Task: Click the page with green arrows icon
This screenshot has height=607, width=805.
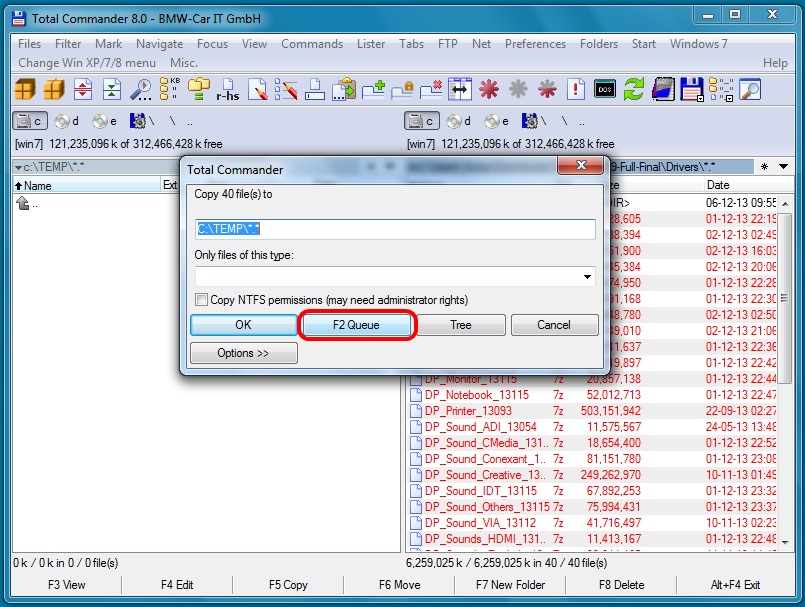Action: (x=112, y=89)
